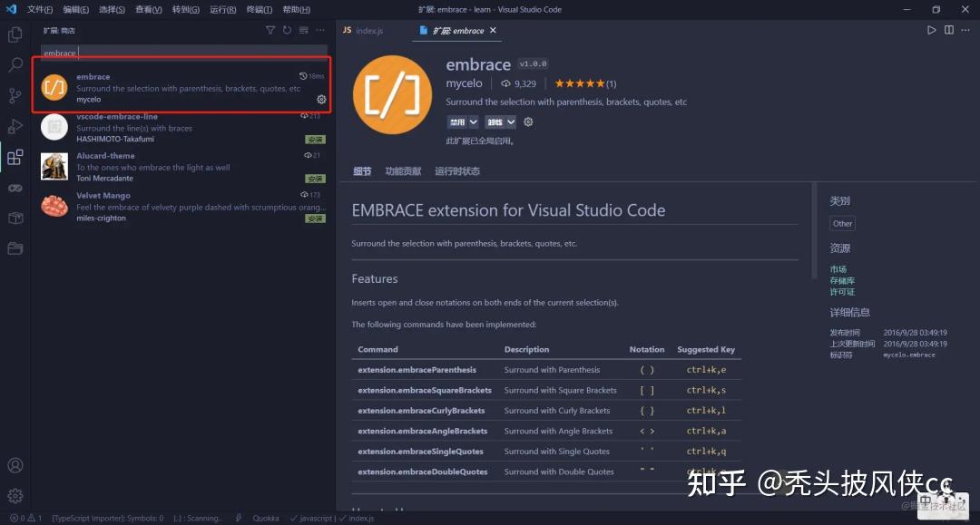Open the 查看(V) menu
The width and height of the screenshot is (980, 525).
click(x=149, y=9)
